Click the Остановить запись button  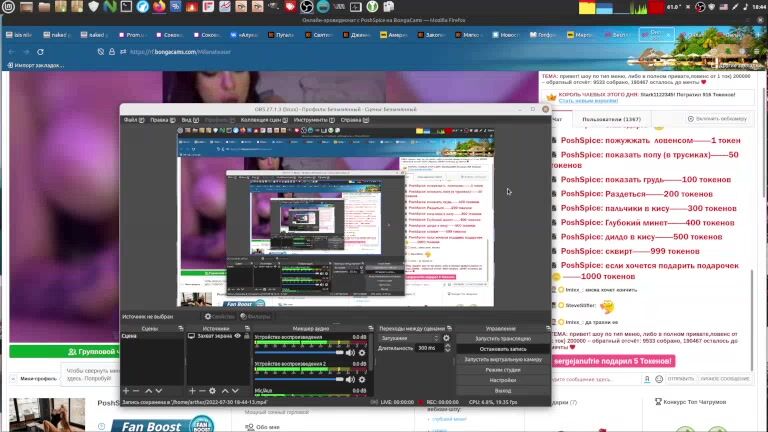(502, 349)
